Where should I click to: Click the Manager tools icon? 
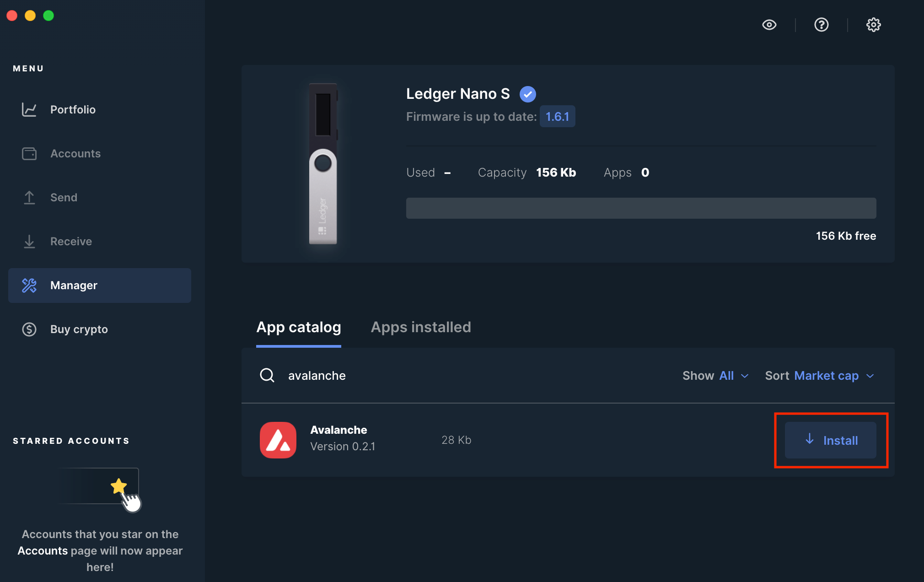click(29, 286)
